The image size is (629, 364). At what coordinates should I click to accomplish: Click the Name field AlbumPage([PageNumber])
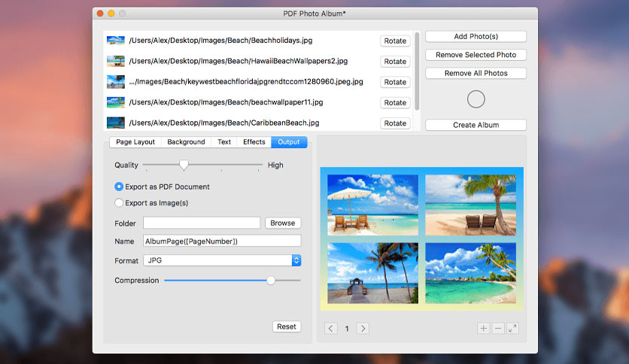coord(222,241)
